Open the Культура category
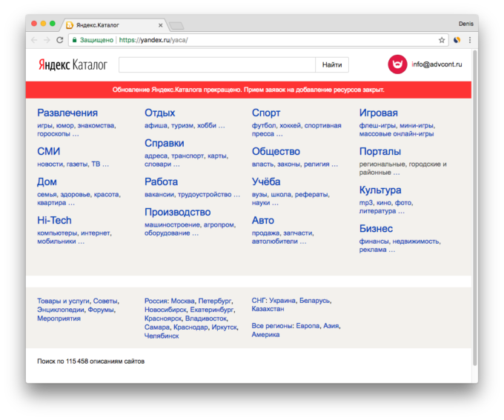 380,190
